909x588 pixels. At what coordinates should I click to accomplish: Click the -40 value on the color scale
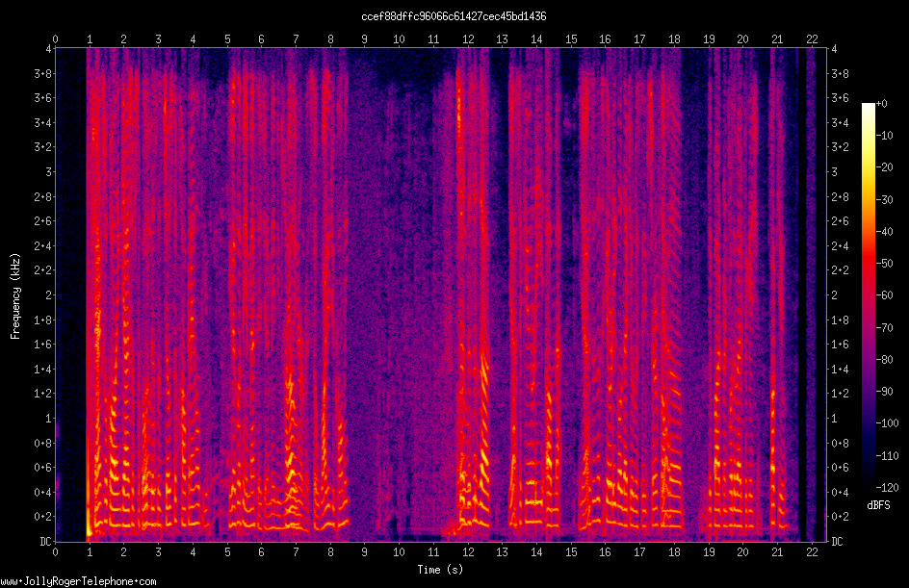[x=885, y=232]
